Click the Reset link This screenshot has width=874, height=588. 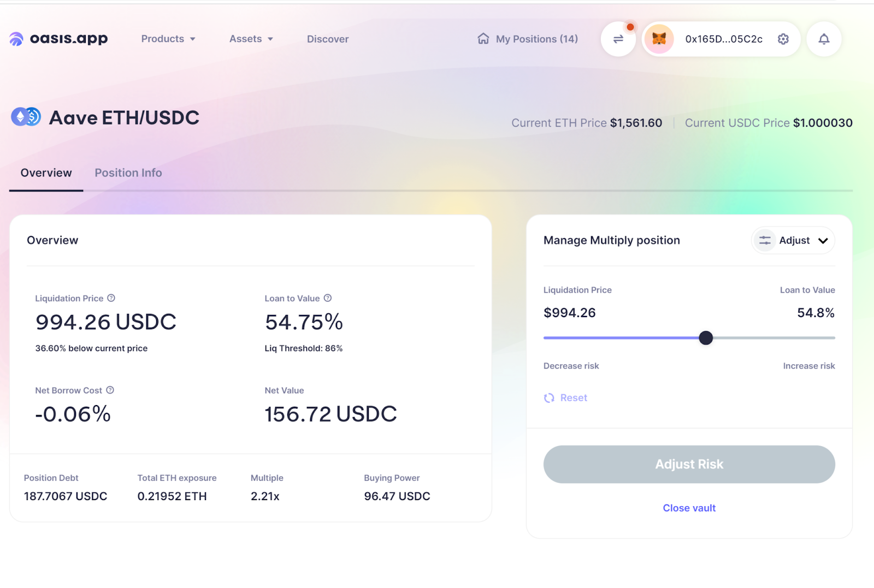574,398
